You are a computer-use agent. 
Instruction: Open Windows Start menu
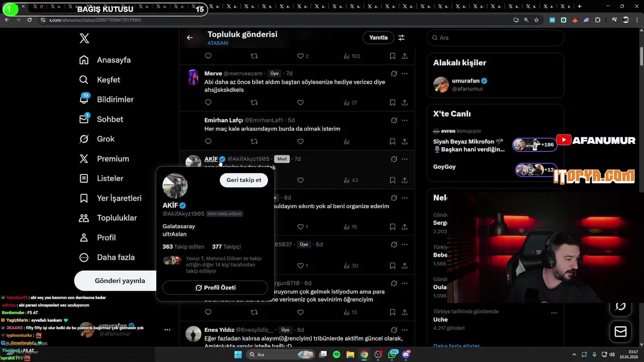click(x=238, y=354)
